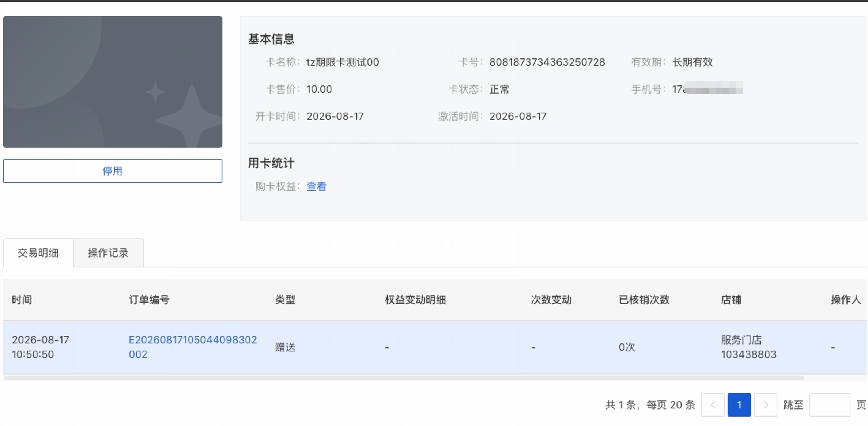Go to previous page arrow

pos(713,405)
